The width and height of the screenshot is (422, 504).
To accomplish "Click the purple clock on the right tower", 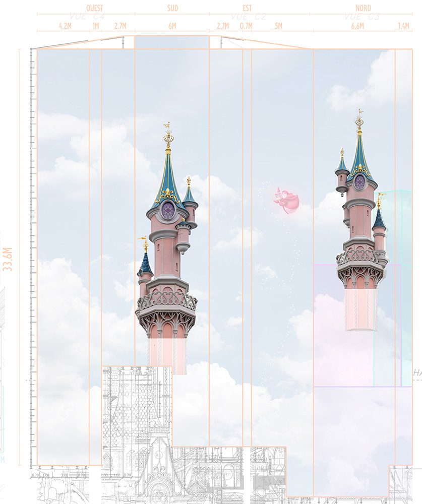I will click(x=359, y=182).
